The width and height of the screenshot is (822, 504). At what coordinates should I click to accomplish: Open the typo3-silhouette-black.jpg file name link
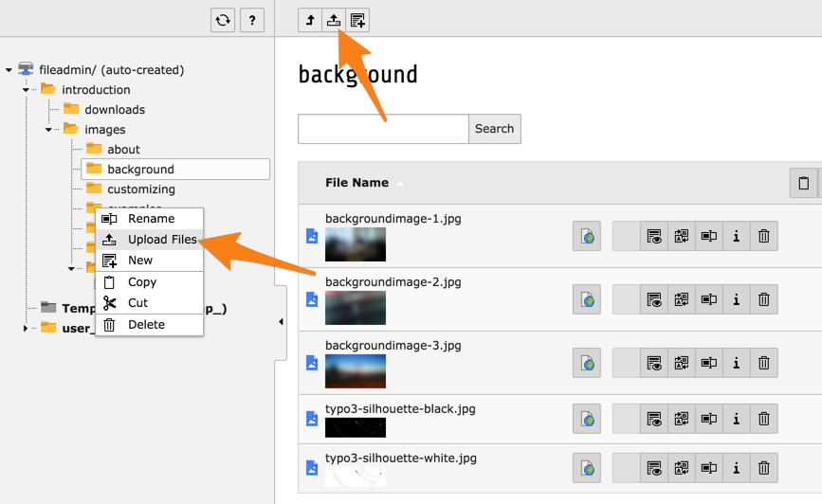coord(400,408)
